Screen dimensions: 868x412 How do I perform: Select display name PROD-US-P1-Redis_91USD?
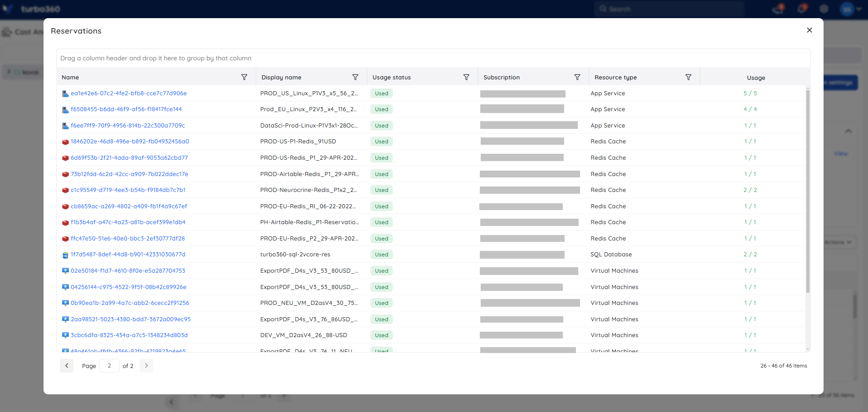(x=298, y=142)
